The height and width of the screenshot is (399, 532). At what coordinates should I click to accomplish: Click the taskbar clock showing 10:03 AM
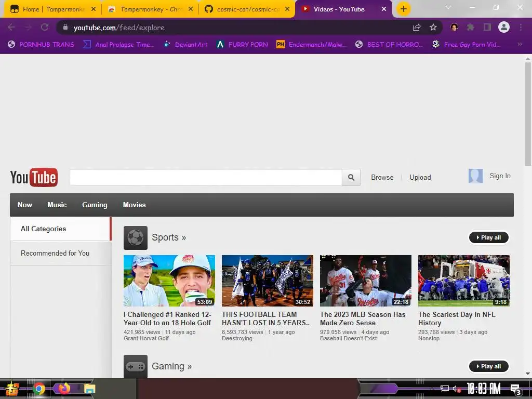click(484, 389)
